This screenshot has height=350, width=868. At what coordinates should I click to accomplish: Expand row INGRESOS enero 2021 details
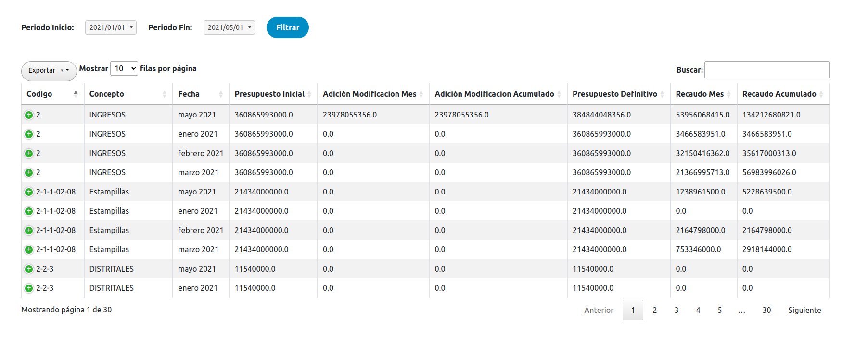tap(29, 134)
